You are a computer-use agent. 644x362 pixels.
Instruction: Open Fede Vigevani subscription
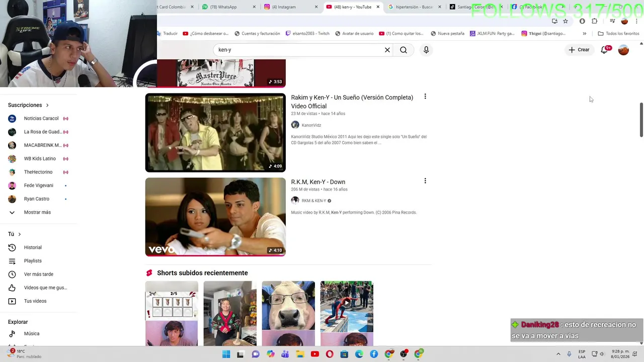click(38, 186)
